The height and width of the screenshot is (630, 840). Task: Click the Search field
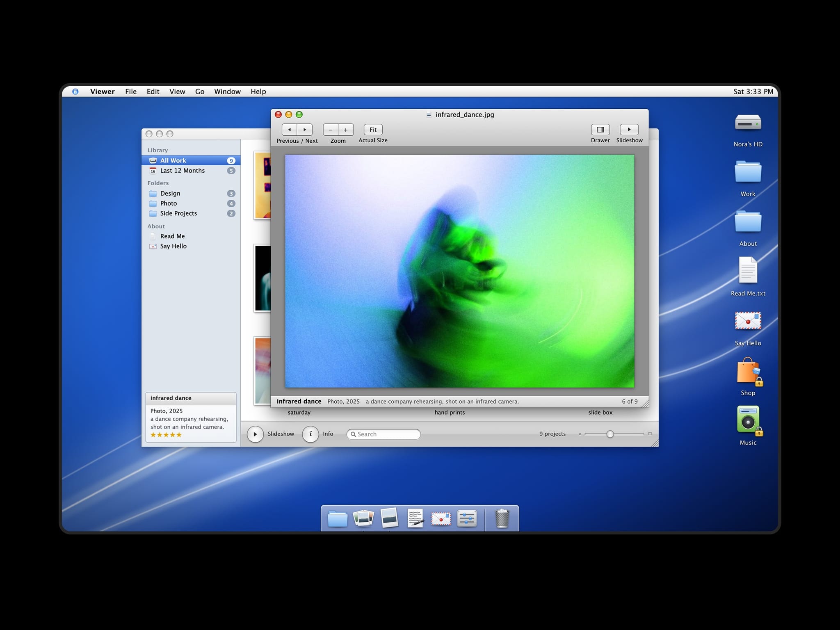(x=383, y=434)
